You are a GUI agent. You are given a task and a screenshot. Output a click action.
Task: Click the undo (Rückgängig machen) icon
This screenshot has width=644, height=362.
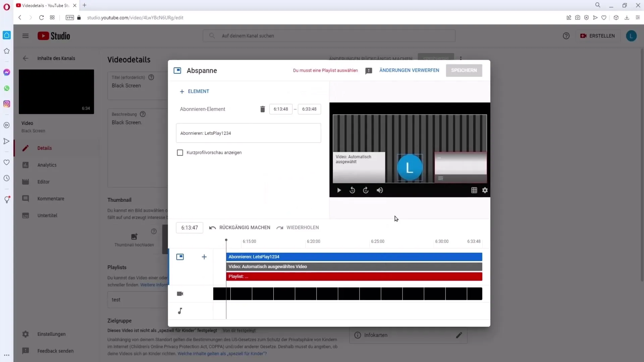pos(212,227)
